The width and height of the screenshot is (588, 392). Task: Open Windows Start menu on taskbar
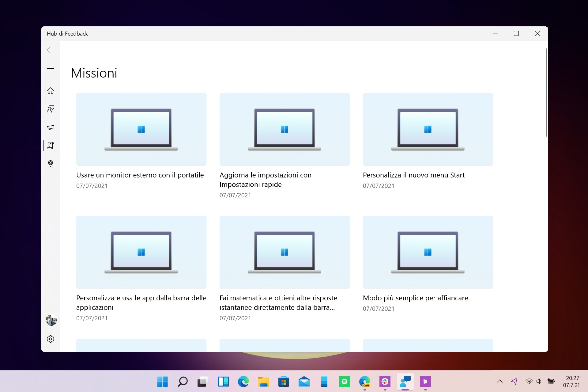(162, 382)
